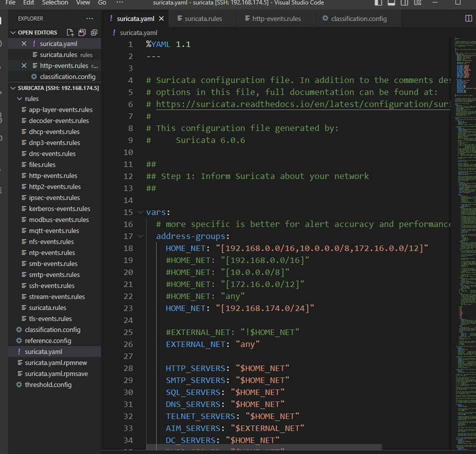Click Save All icon in Open Editors
Screen dimensions: 476x454
point(82,32)
